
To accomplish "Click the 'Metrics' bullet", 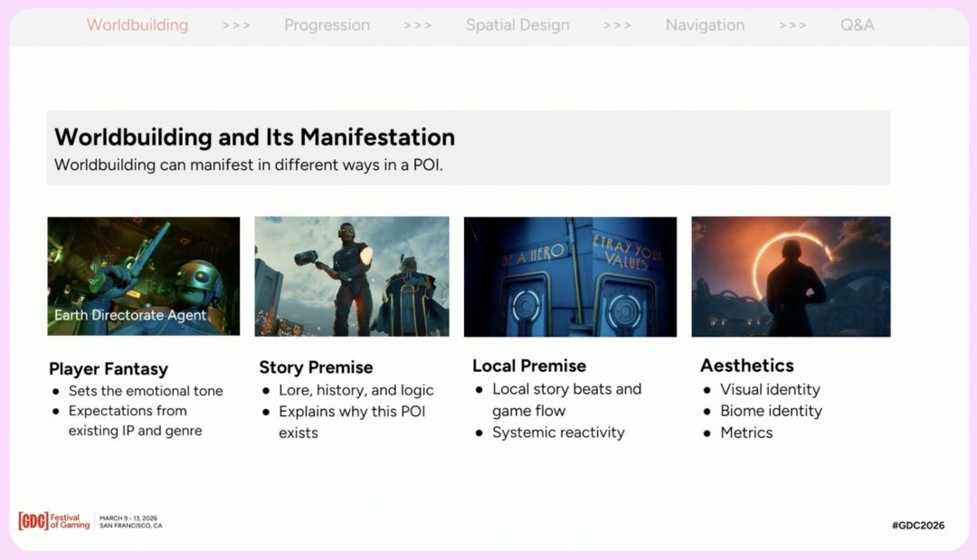I will pos(746,432).
